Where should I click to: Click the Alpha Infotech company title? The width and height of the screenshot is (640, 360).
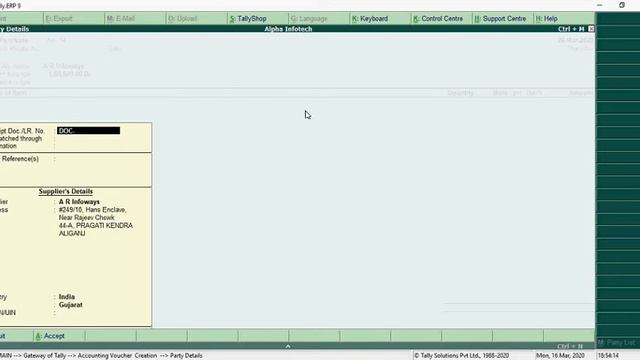point(288,29)
